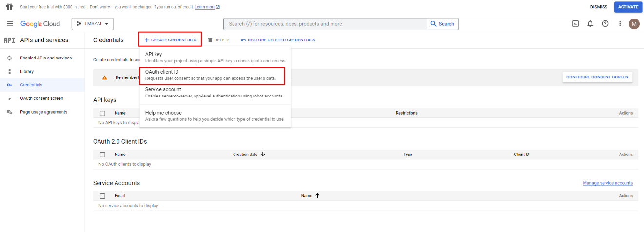The image size is (644, 232).
Task: Open the help question mark icon
Action: (605, 24)
